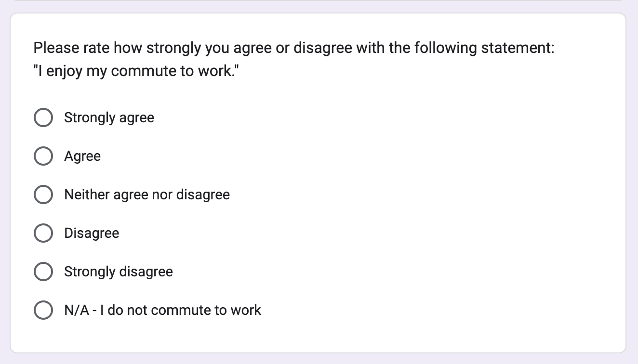Click the quoted statement "I enjoy my commute to work."

pyautogui.click(x=136, y=71)
